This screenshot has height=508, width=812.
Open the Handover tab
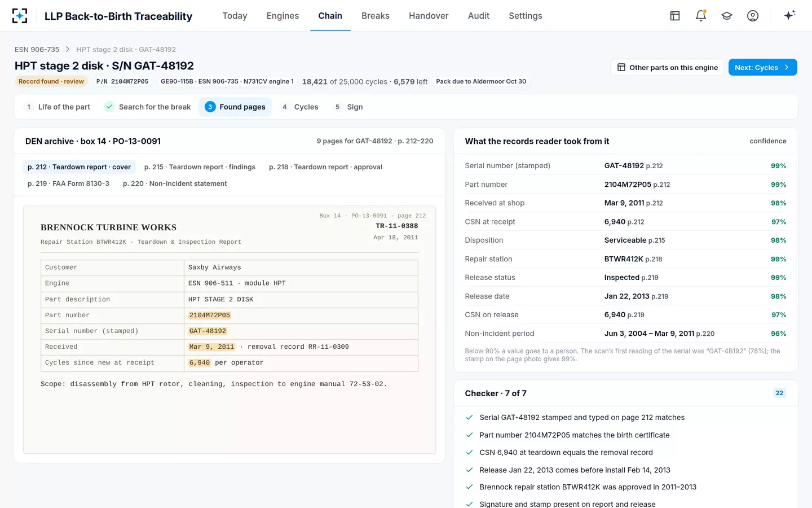click(x=429, y=16)
